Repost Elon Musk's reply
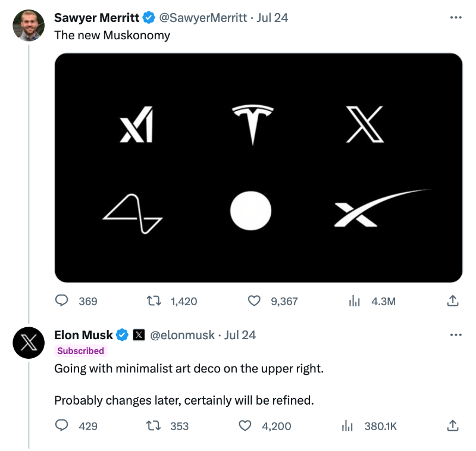This screenshot has height=451, width=476. click(153, 425)
